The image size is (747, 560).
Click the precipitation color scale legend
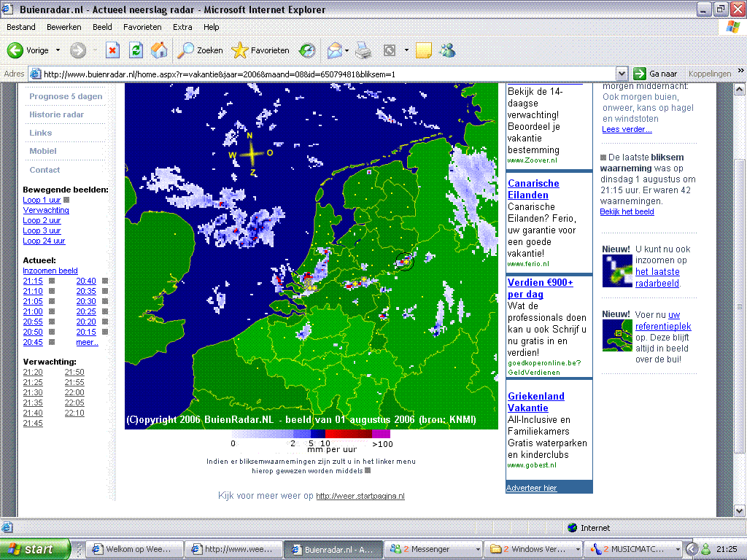[311, 434]
